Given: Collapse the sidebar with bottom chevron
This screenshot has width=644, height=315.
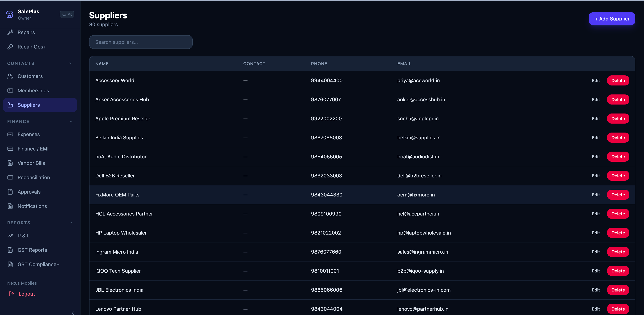Looking at the screenshot, I should point(73,313).
